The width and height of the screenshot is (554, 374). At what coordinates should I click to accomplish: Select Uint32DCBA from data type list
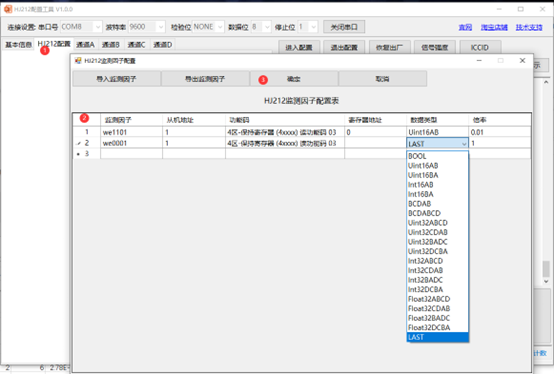click(x=437, y=251)
